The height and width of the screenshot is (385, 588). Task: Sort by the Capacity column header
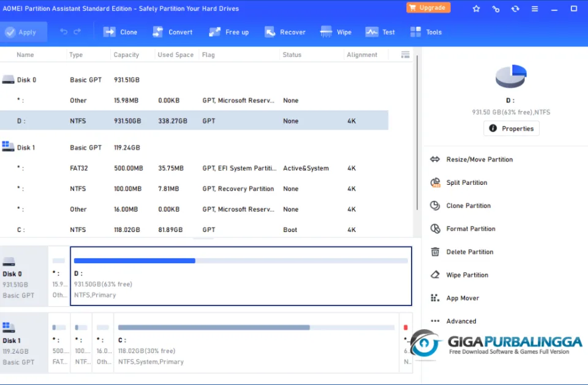126,54
